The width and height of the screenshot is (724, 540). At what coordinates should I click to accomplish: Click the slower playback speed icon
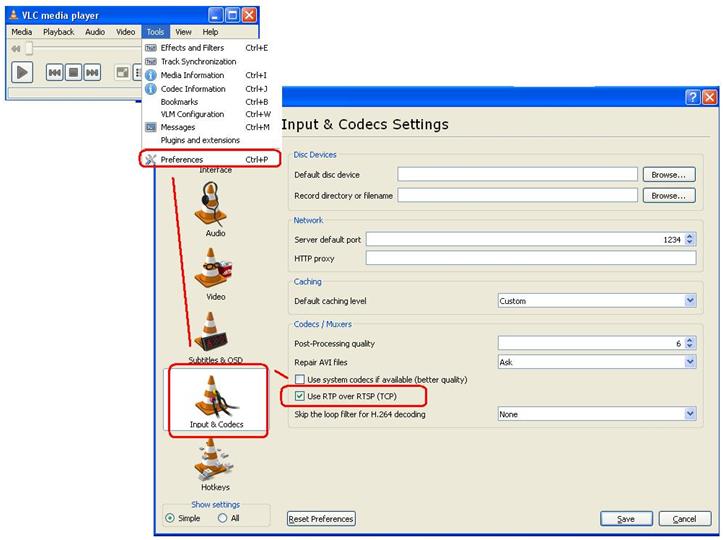[16, 48]
